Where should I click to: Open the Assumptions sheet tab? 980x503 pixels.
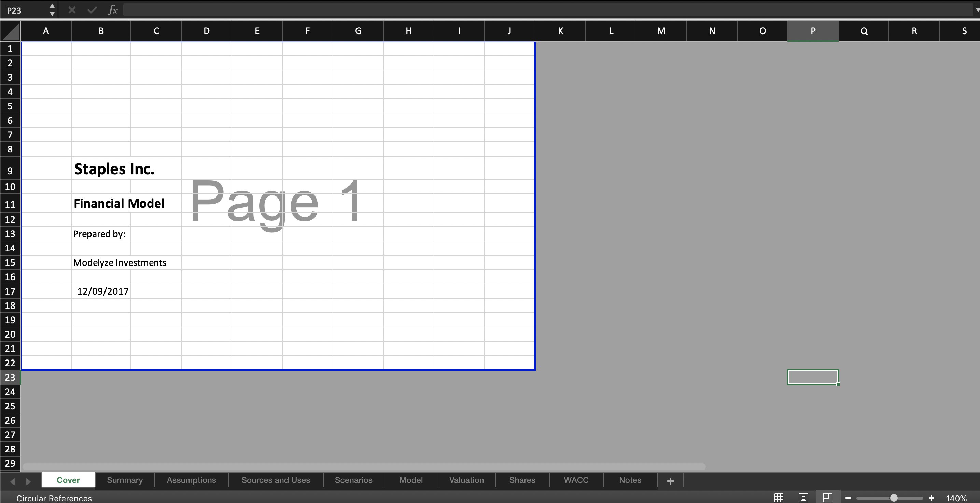coord(191,480)
